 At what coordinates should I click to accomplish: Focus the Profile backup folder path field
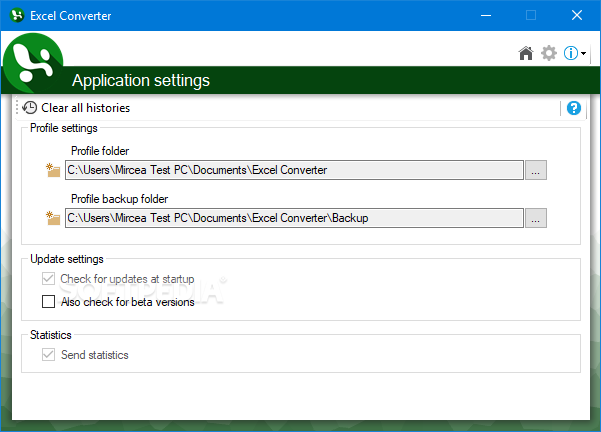pos(294,218)
